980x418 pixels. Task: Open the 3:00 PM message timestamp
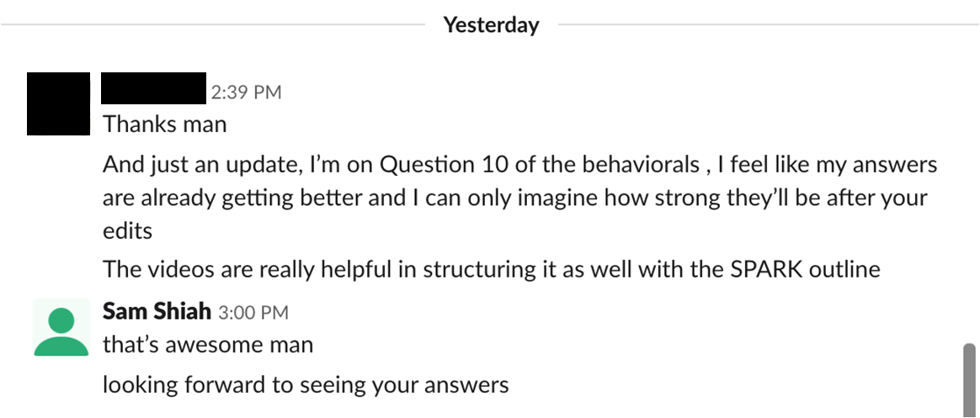pyautogui.click(x=253, y=312)
